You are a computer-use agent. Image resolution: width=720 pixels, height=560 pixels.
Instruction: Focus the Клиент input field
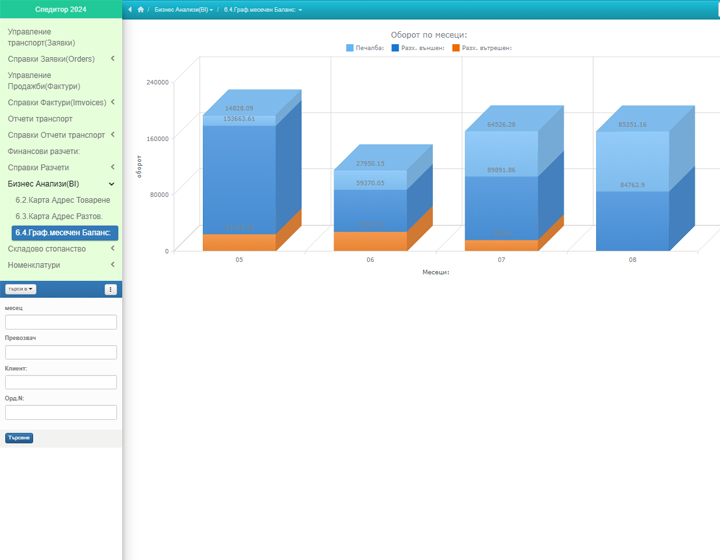tap(61, 382)
